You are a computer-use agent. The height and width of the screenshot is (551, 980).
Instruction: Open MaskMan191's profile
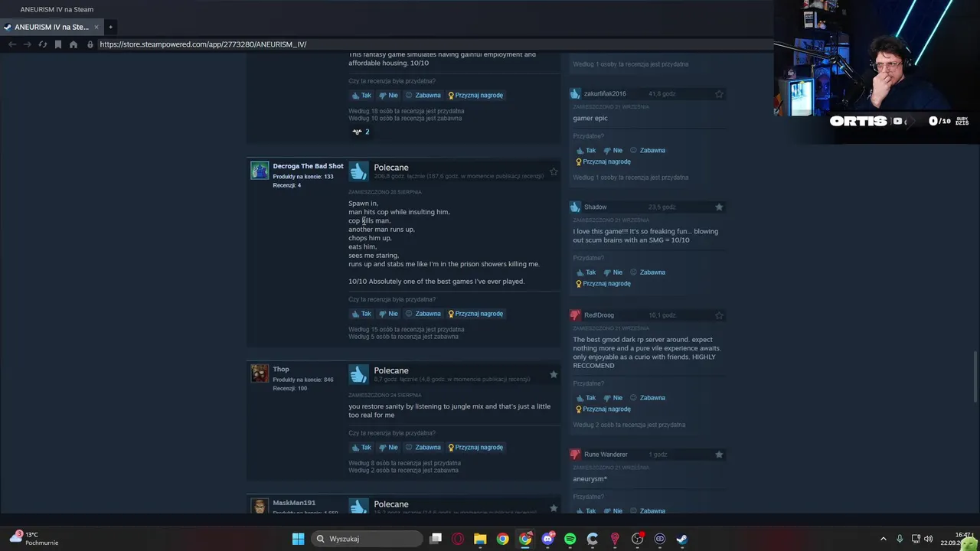[x=294, y=503]
